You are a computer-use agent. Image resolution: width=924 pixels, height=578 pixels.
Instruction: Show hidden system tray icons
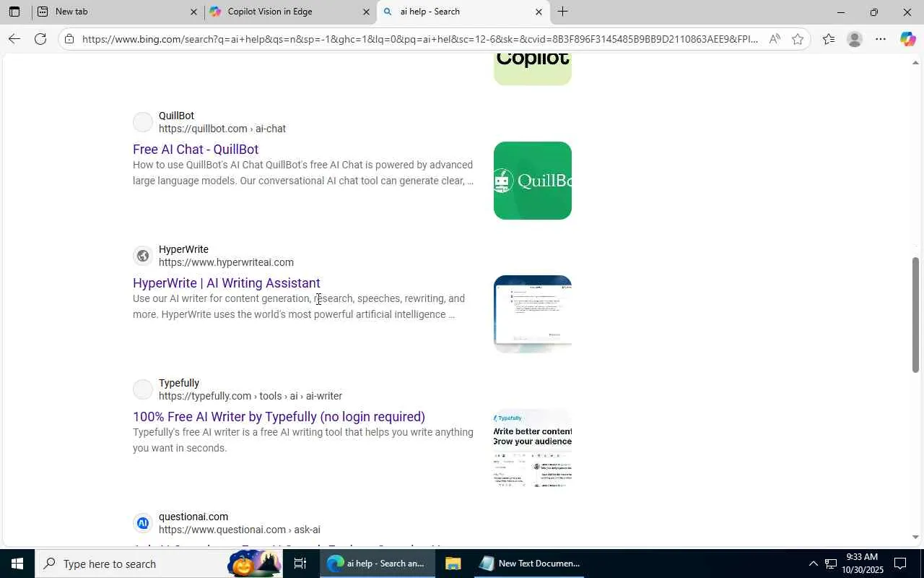click(813, 564)
